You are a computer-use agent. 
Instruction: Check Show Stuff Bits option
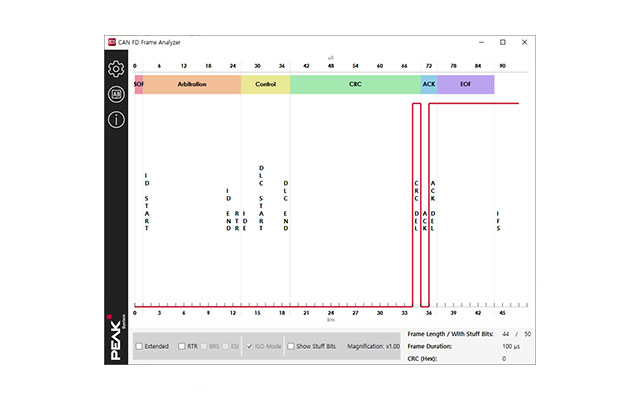pyautogui.click(x=291, y=346)
